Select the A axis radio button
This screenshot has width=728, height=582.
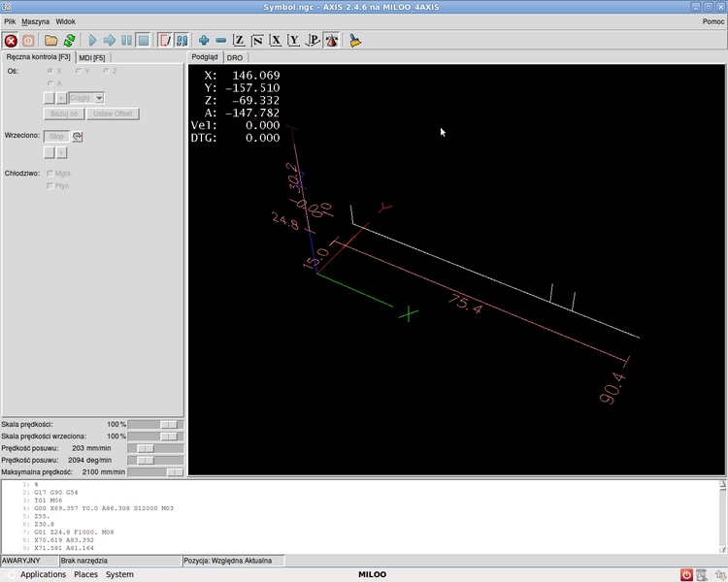tap(50, 83)
